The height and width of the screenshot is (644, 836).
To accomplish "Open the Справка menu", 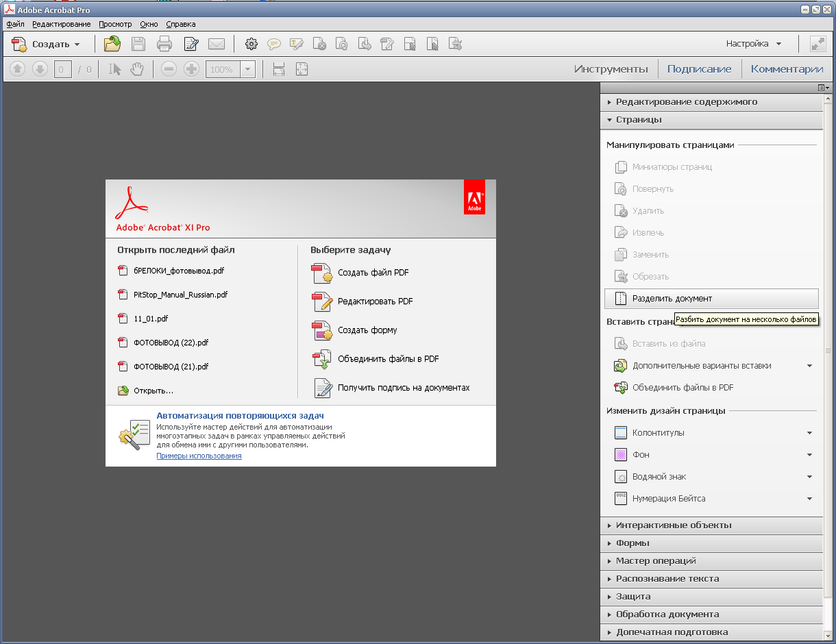I will tap(181, 24).
